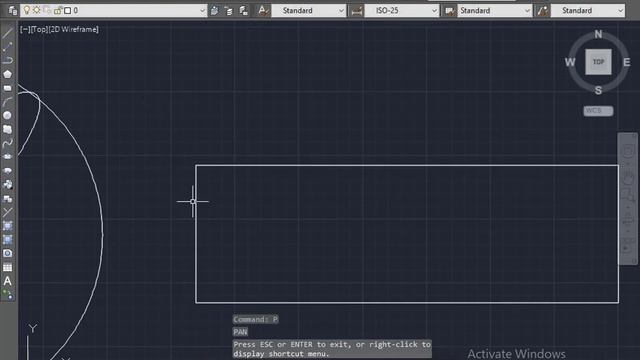Select the Ellipse Arc tool
Viewport: 640px width, 360px height.
point(7,171)
